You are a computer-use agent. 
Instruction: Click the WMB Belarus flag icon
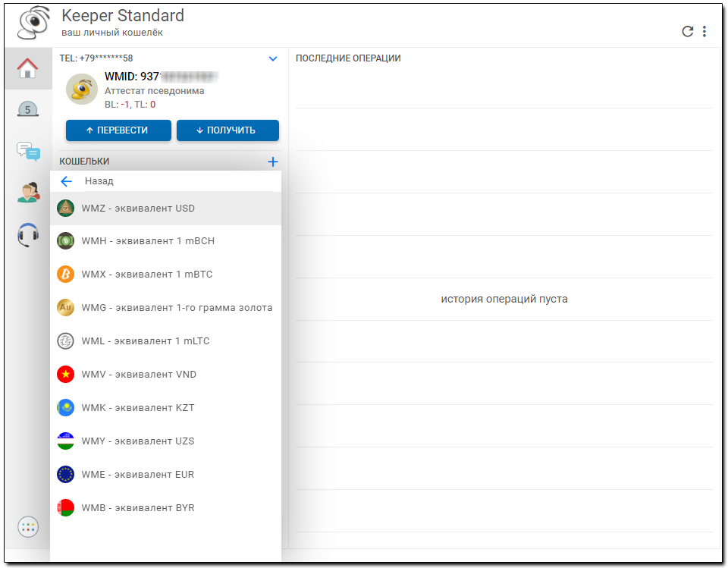[65, 508]
